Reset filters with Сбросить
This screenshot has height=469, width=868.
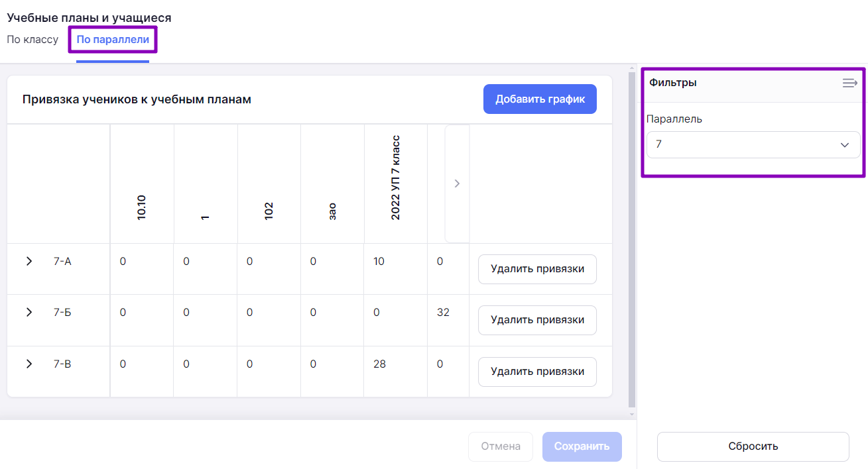(753, 446)
